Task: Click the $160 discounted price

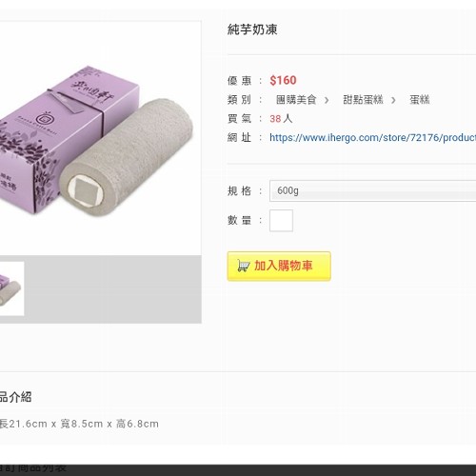Action: click(x=283, y=80)
